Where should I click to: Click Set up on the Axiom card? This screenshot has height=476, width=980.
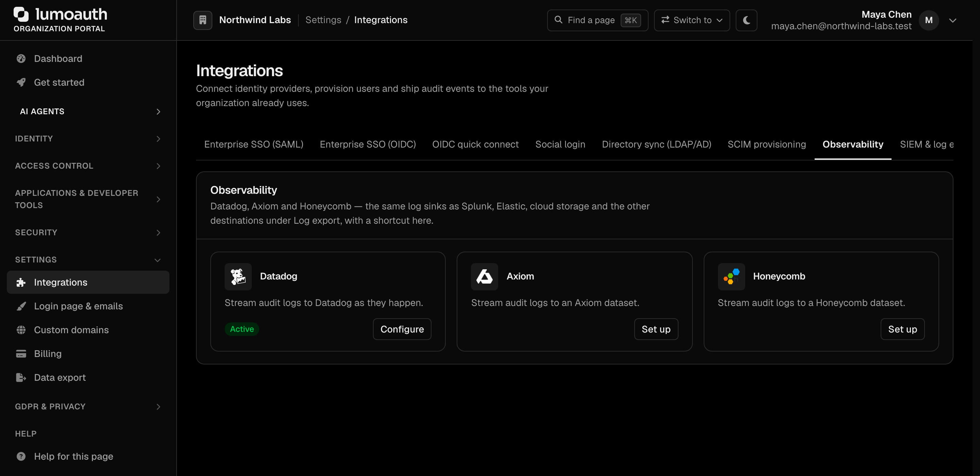coord(656,329)
